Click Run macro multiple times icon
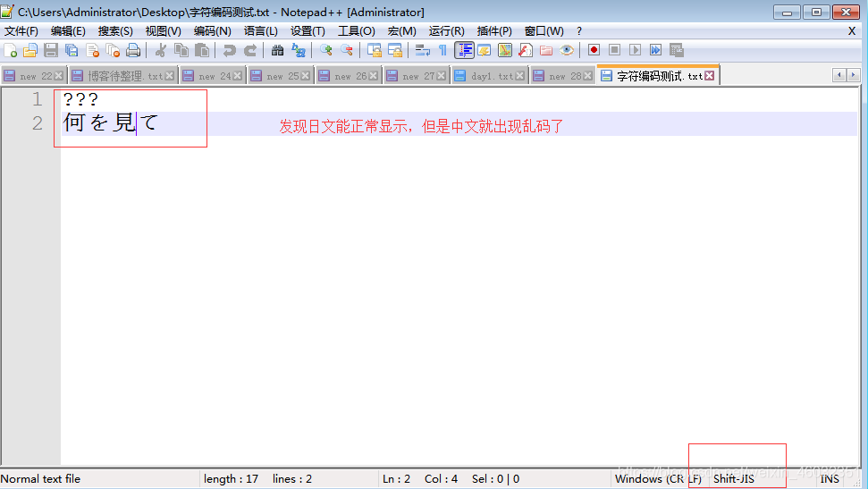Image resolution: width=868 pixels, height=489 pixels. (x=655, y=50)
